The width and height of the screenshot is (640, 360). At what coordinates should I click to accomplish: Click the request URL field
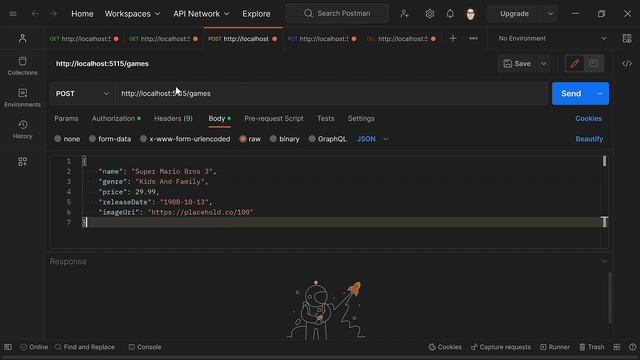[x=331, y=93]
